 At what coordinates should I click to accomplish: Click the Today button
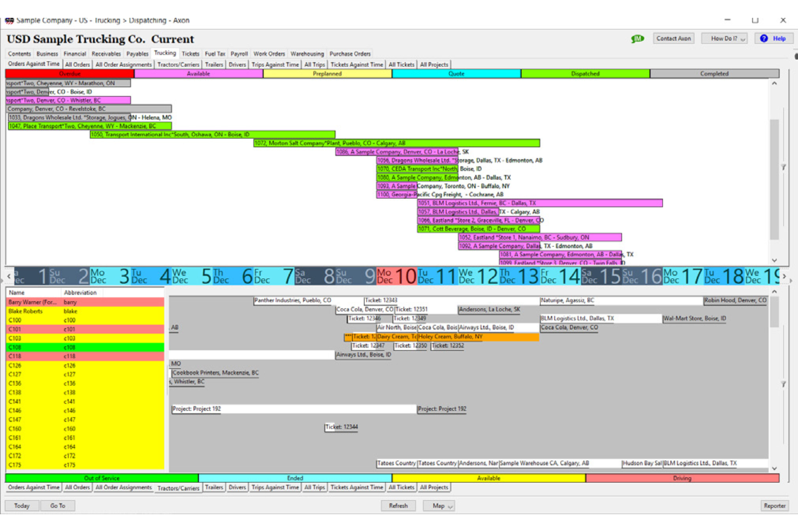(x=22, y=506)
